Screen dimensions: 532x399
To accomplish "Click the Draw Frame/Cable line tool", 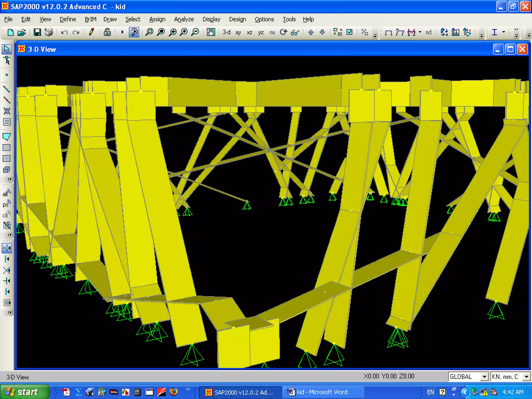I will click(6, 89).
